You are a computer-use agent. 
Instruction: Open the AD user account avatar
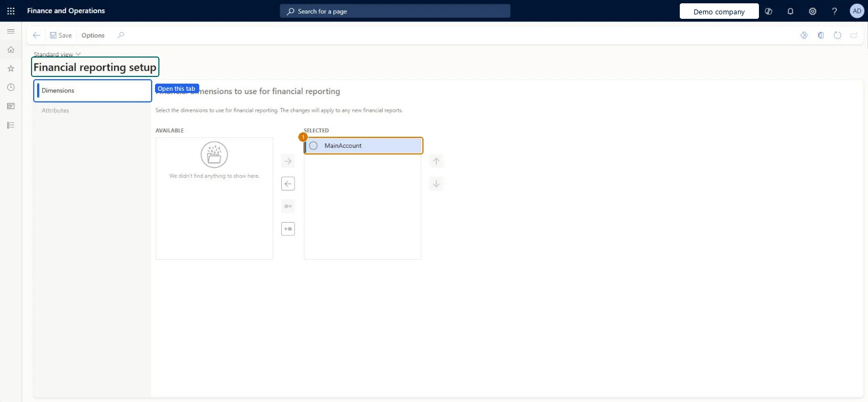coord(856,11)
